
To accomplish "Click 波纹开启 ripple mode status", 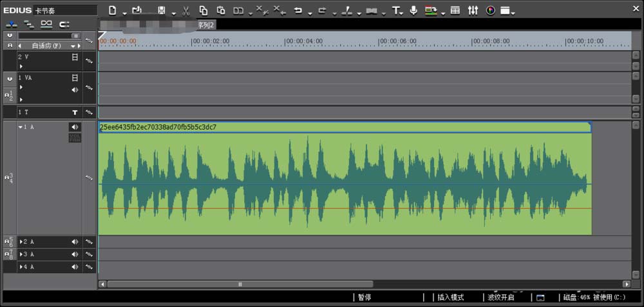I will click(501, 297).
